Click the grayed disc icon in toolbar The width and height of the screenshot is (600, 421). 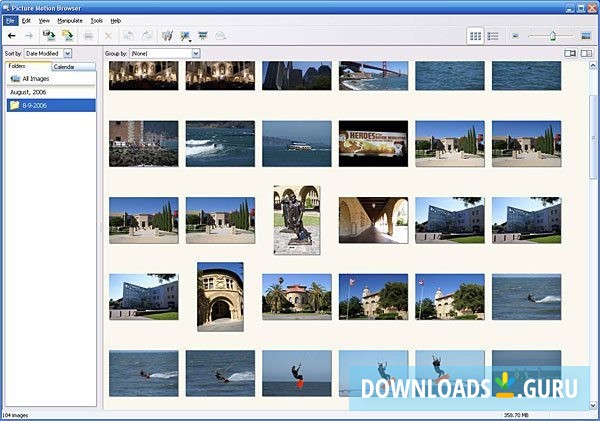point(220,36)
